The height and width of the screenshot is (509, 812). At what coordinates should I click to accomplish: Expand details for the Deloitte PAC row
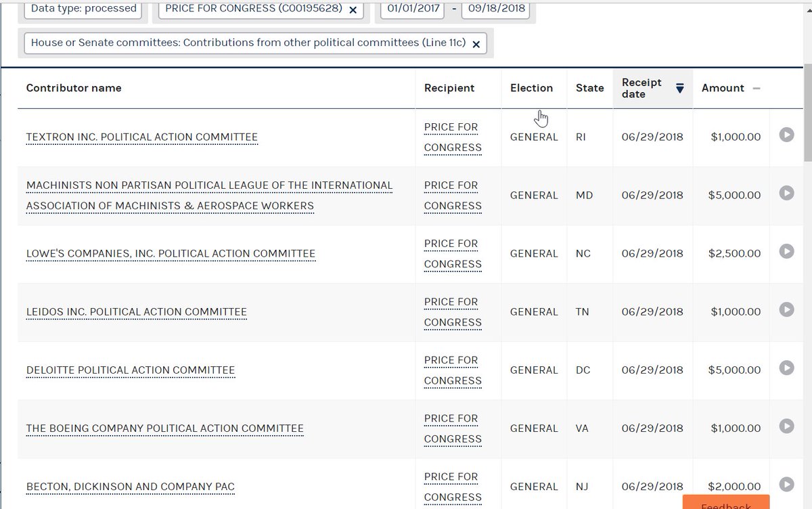(786, 368)
